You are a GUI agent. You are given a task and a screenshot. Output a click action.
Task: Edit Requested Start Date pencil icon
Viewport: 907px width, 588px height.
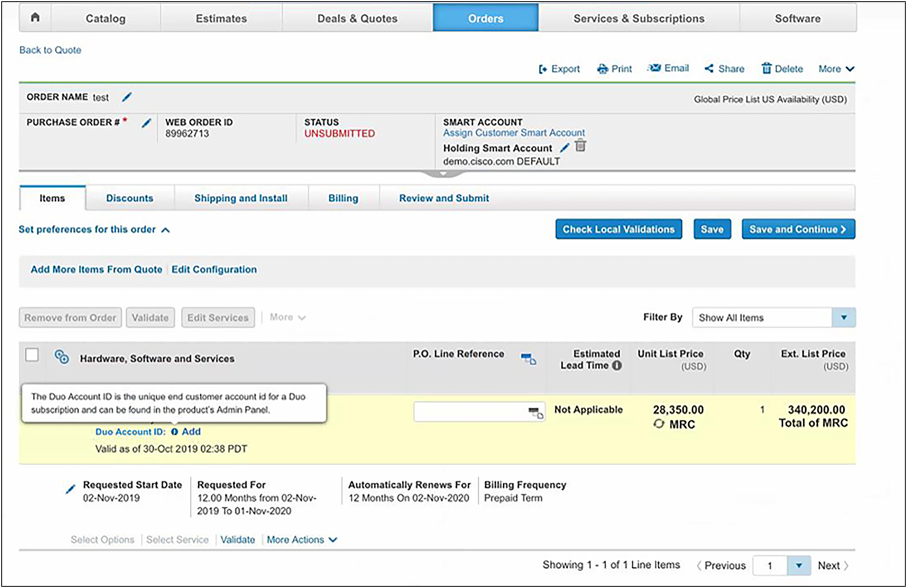pos(70,489)
